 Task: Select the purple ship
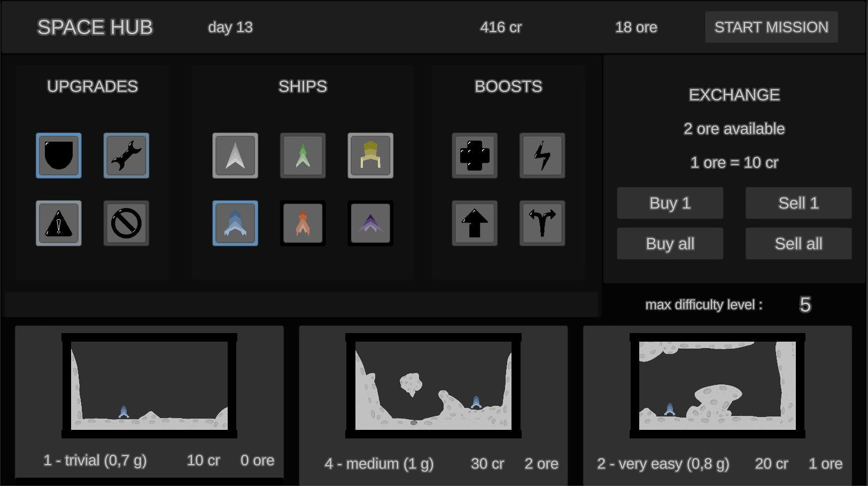(x=370, y=223)
